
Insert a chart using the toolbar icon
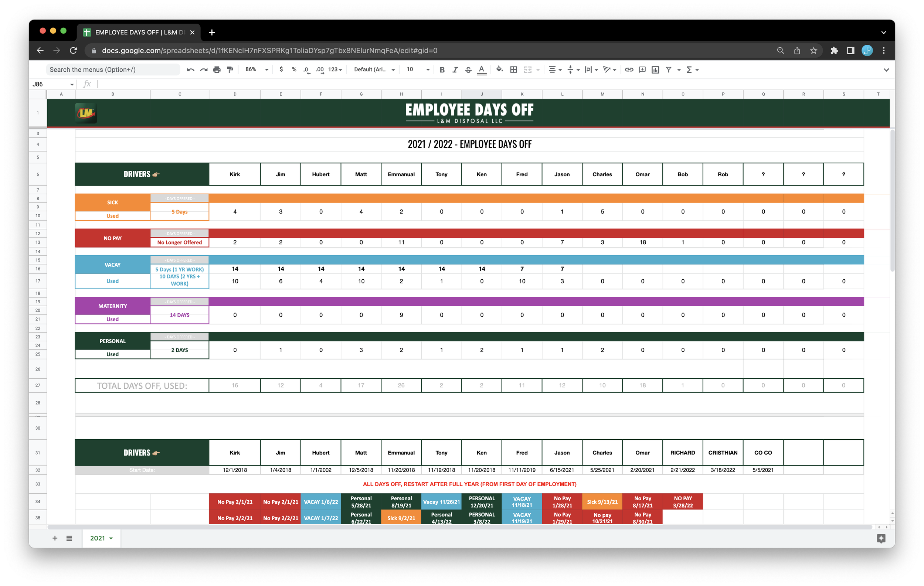[655, 69]
